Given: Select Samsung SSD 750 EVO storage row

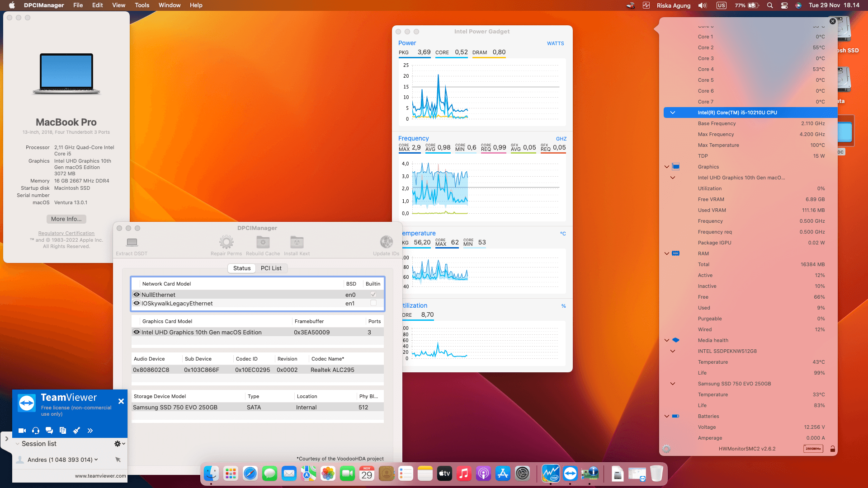Looking at the screenshot, I should 257,407.
